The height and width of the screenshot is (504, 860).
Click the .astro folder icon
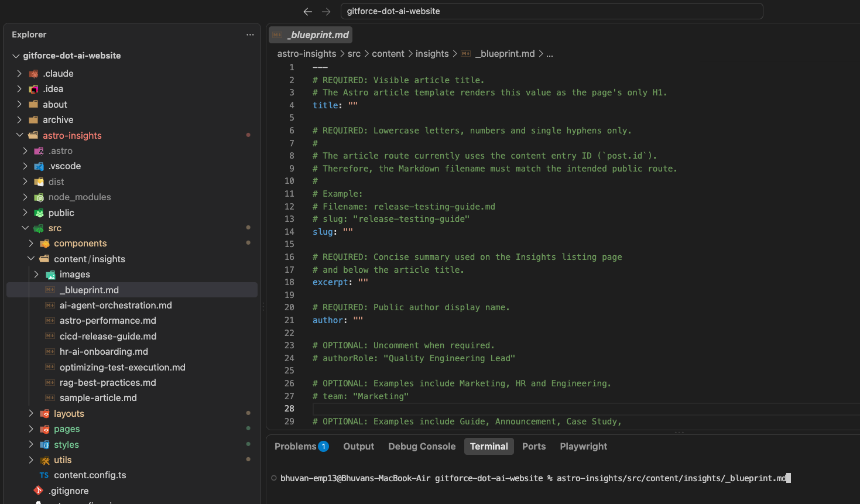[x=39, y=151]
